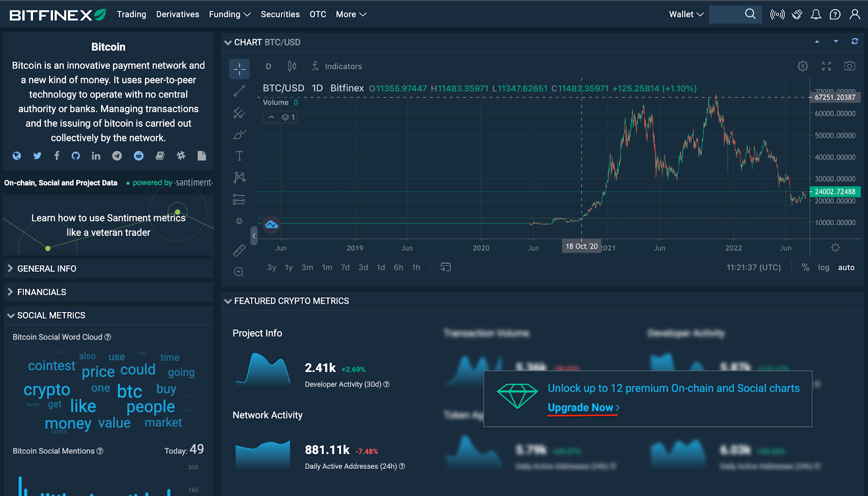Click the Bitcoin Social Word Cloud help icon
The width and height of the screenshot is (868, 496).
point(108,337)
